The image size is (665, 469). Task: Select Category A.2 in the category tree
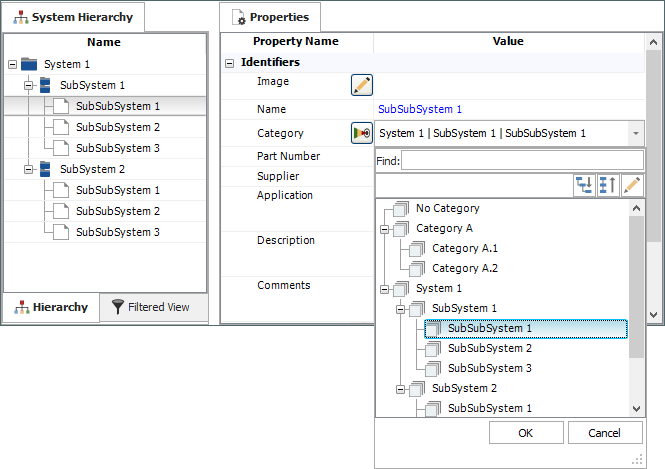click(x=464, y=268)
